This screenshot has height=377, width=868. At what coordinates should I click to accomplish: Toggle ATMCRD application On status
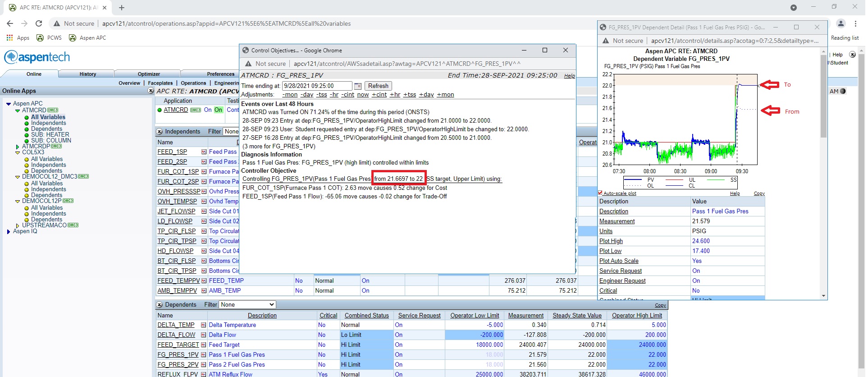pyautogui.click(x=219, y=110)
